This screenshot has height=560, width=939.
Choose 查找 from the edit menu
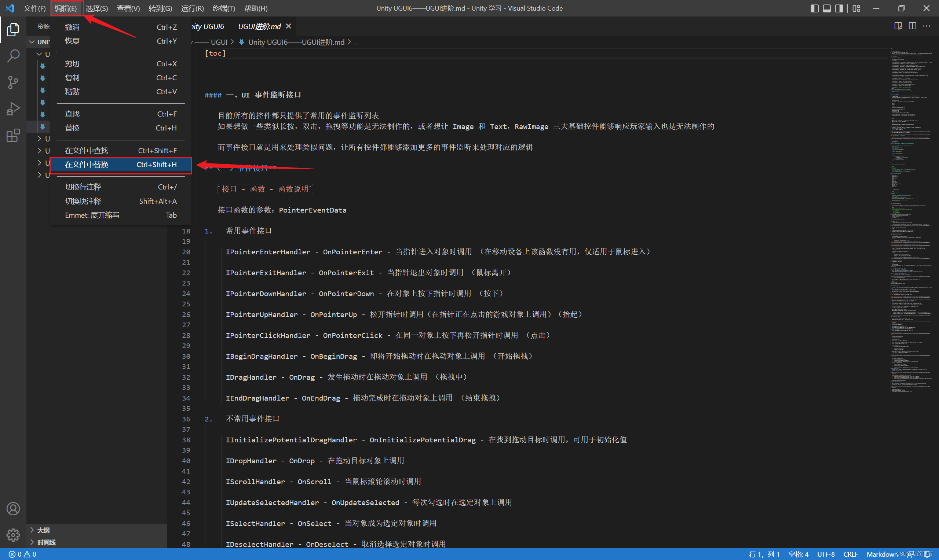[x=121, y=114]
